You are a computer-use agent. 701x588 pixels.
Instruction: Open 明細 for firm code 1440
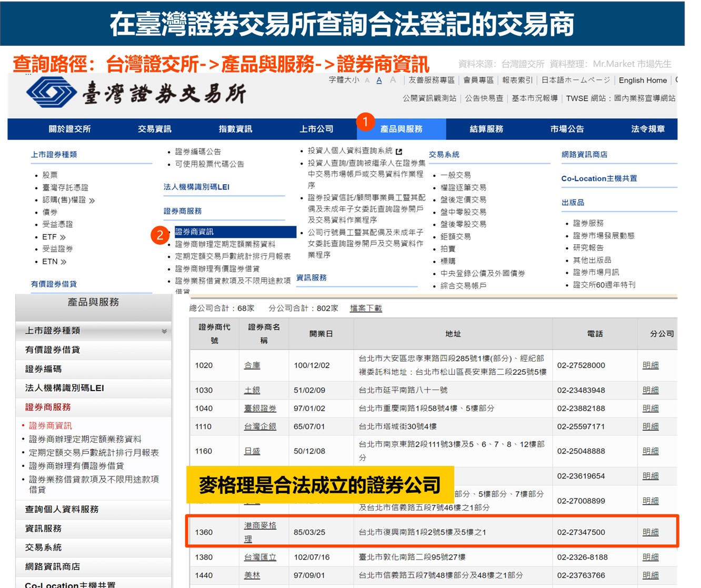(650, 575)
